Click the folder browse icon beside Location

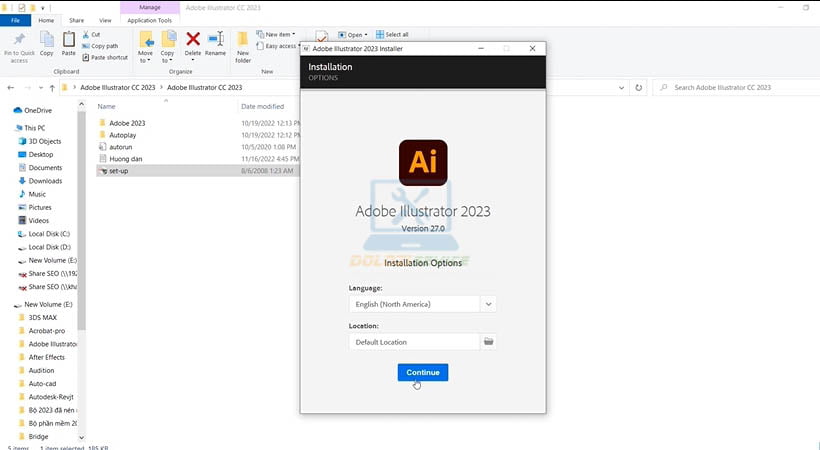(489, 342)
